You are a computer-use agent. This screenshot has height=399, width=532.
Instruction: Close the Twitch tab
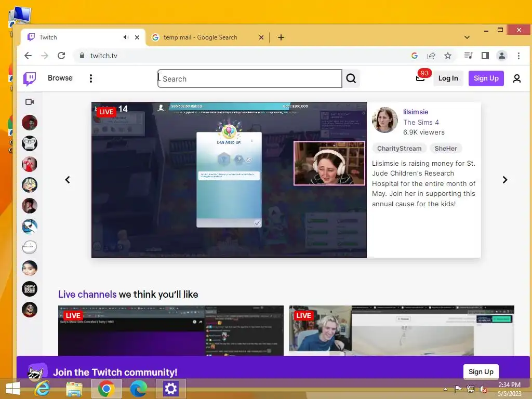[x=137, y=37]
